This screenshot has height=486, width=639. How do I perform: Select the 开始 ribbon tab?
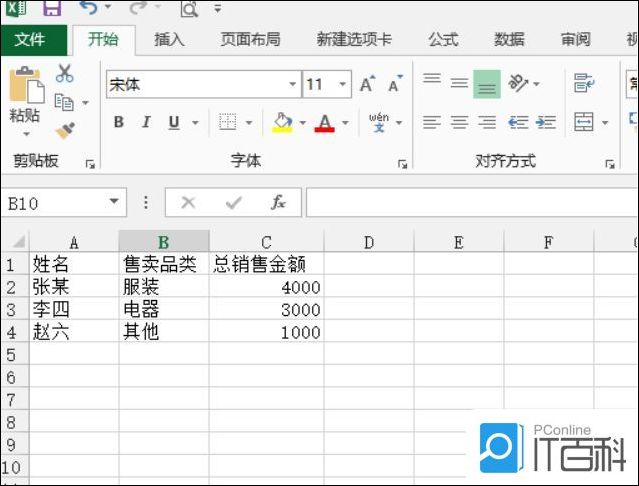coord(104,40)
